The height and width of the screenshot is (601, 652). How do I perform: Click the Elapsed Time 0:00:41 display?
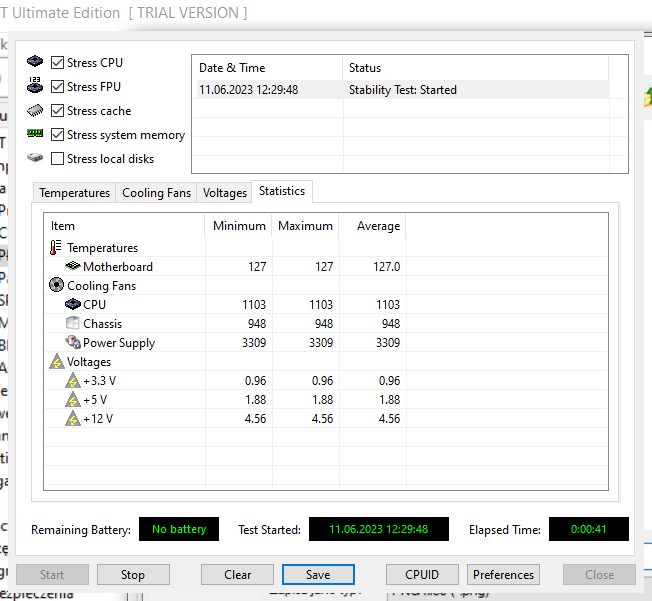point(589,529)
